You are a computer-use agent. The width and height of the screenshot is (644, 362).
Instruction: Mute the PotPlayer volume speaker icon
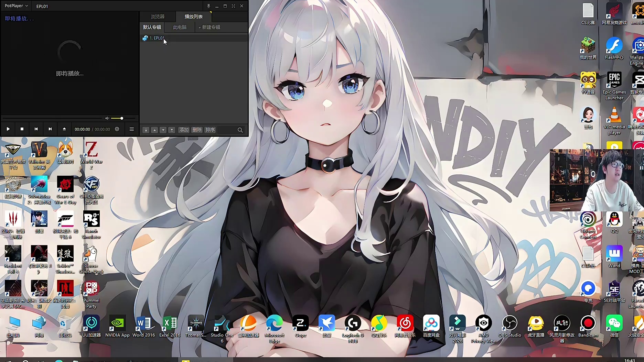pos(107,118)
